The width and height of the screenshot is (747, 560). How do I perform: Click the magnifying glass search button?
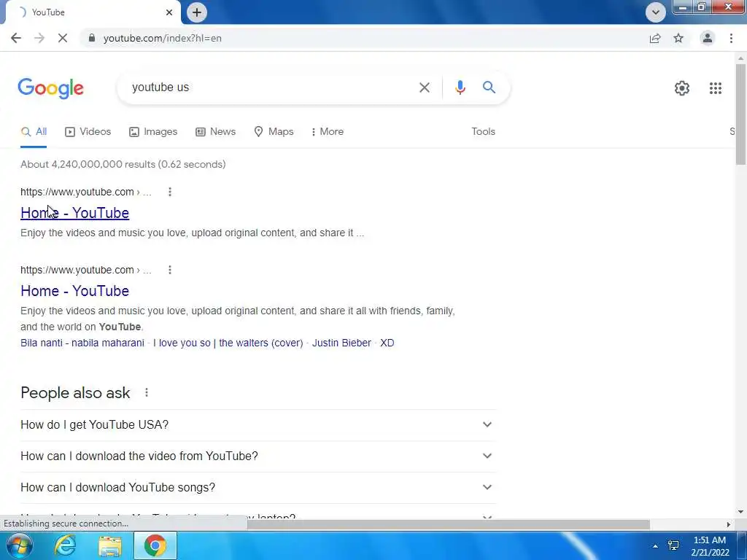click(x=489, y=87)
